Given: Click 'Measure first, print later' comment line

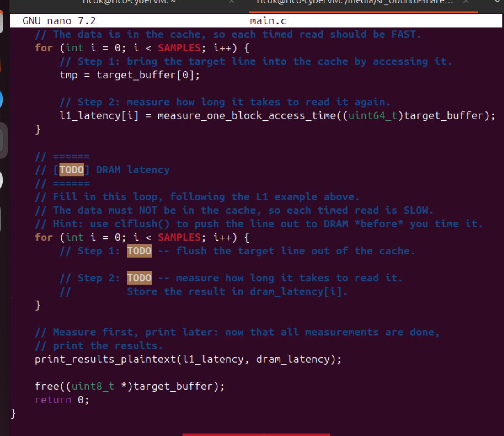Looking at the screenshot, I should click(237, 332).
